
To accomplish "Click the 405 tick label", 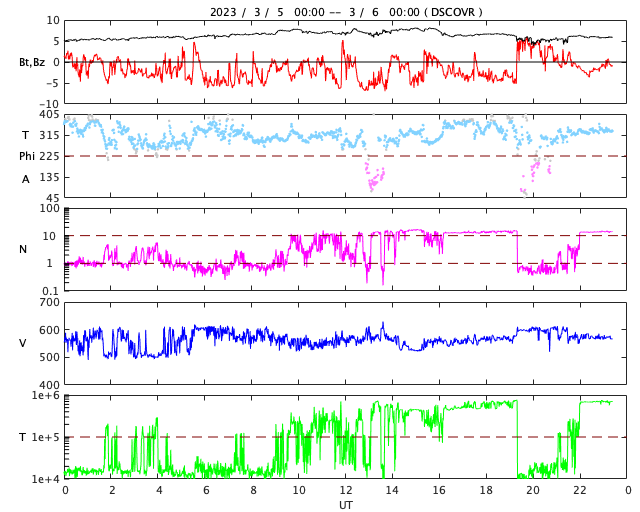I will pyautogui.click(x=49, y=114).
